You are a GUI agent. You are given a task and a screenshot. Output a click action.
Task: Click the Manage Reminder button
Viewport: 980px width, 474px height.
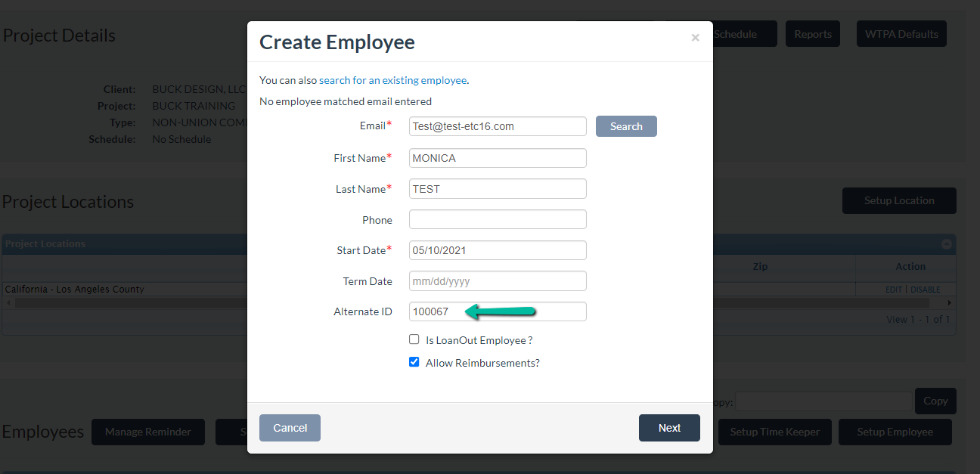148,432
